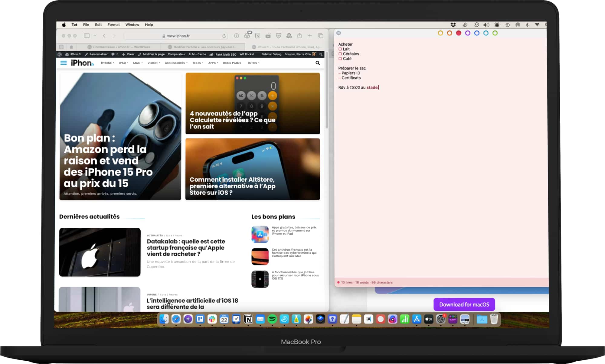Open Spotify from the Dock
This screenshot has width=605, height=364.
tap(272, 319)
